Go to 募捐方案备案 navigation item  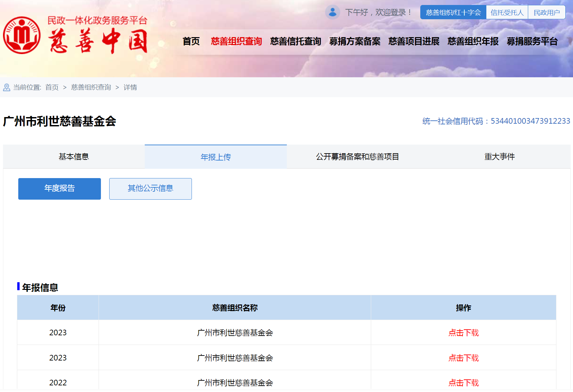click(355, 41)
